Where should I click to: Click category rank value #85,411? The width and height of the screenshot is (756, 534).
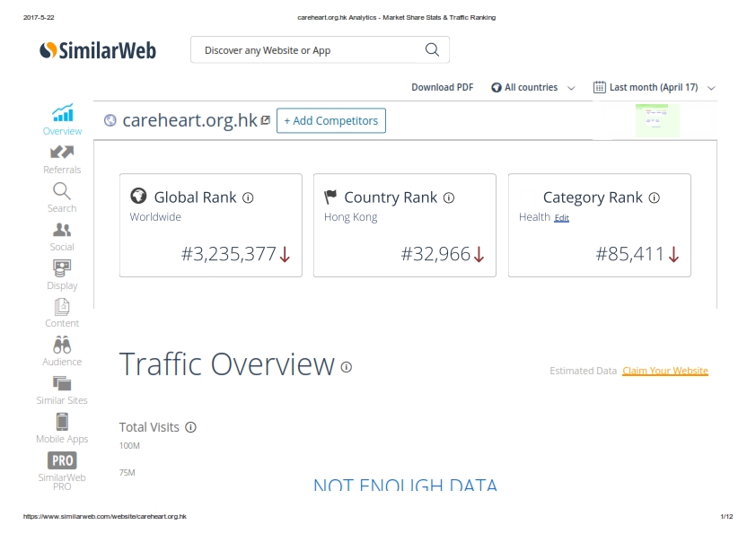point(630,254)
